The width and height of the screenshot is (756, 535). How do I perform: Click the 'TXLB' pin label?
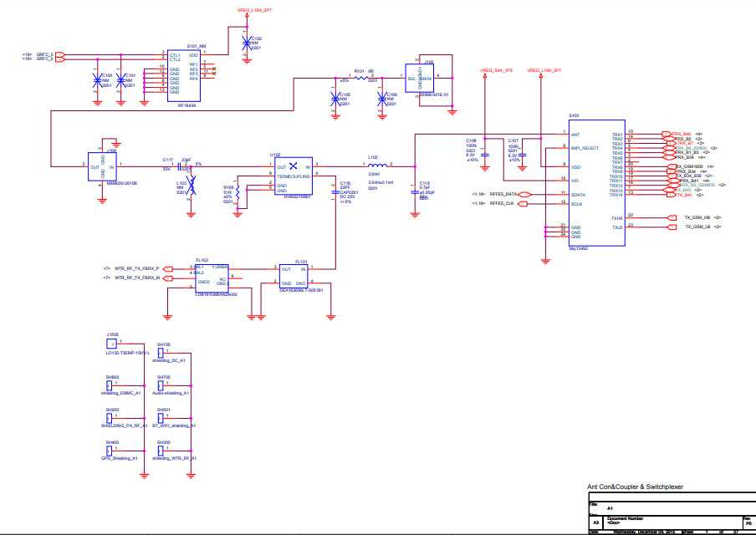[x=617, y=227]
